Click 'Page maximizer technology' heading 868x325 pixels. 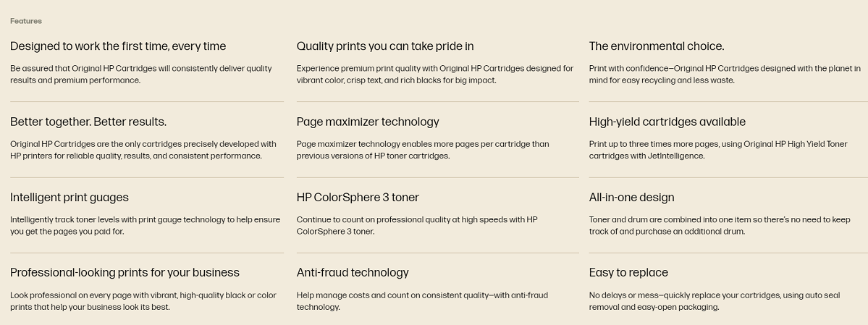[368, 122]
